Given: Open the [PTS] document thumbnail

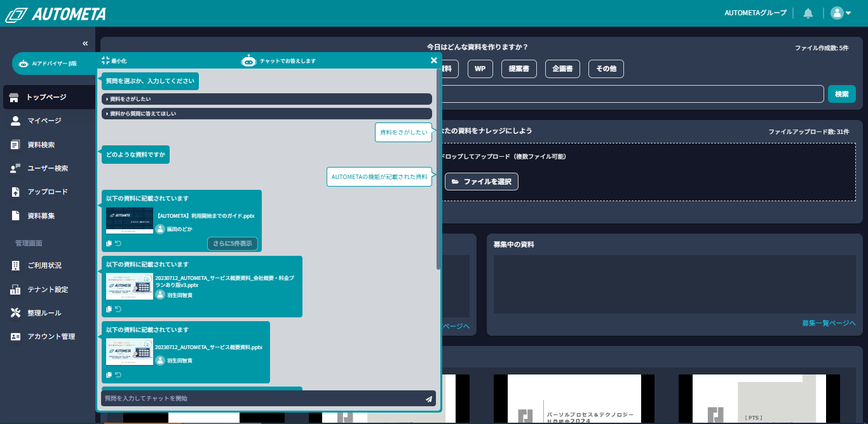Looking at the screenshot, I should [x=759, y=399].
